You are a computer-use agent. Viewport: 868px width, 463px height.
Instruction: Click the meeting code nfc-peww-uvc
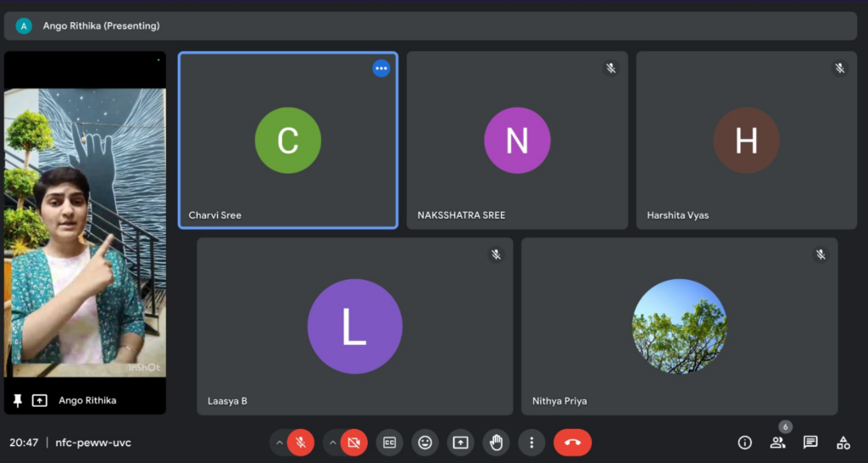pos(93,443)
